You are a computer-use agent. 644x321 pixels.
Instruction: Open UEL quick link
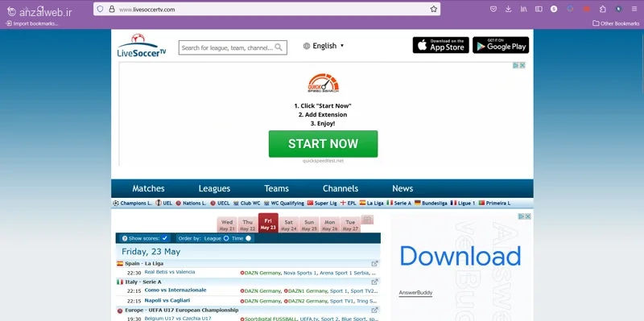(x=164, y=204)
